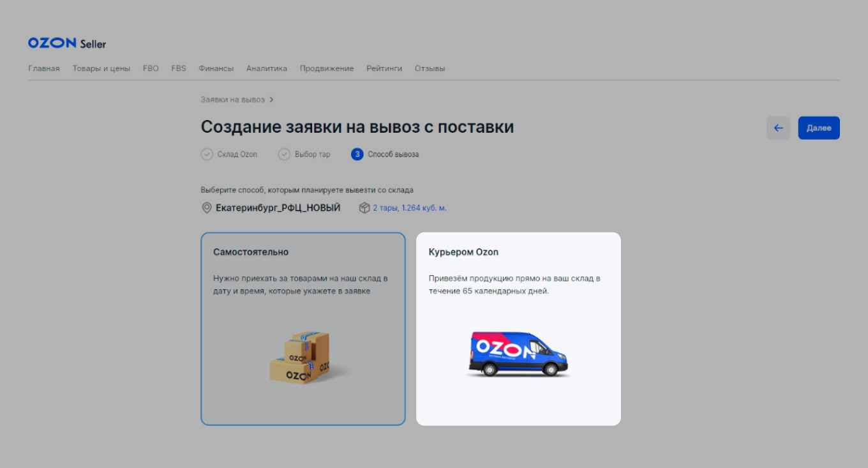
Task: Click the location pin icon near Екатеринбург_РФЦ_НОВЫЙ
Action: pos(206,208)
